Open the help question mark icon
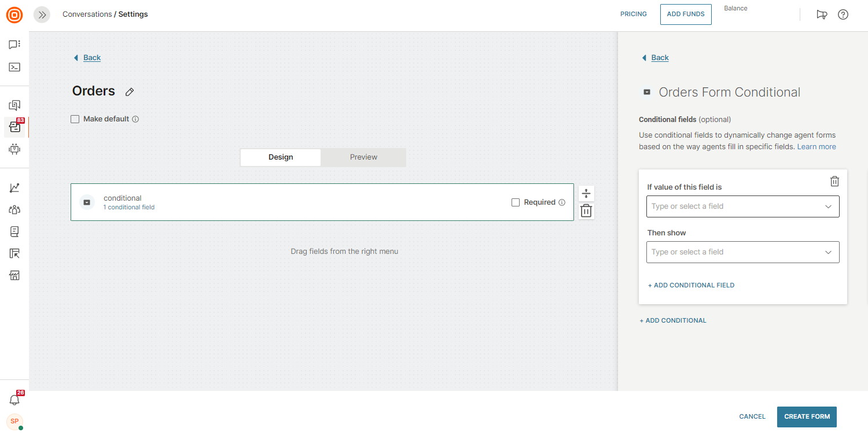 843,14
